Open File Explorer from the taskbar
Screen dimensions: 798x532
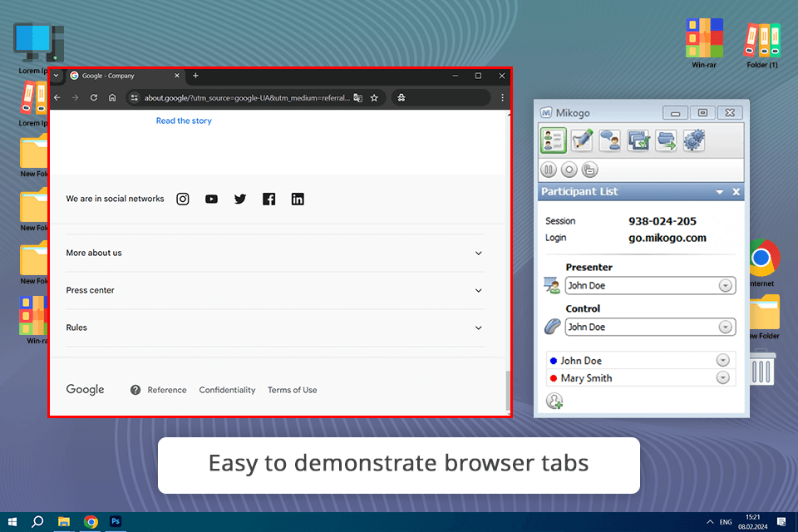point(64,521)
